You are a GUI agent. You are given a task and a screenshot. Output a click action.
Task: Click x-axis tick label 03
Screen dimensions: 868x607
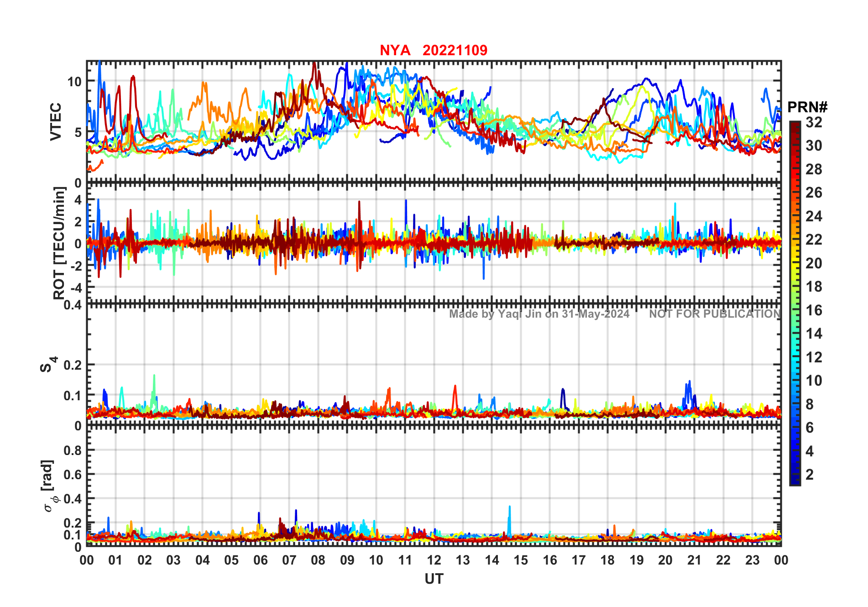[173, 560]
